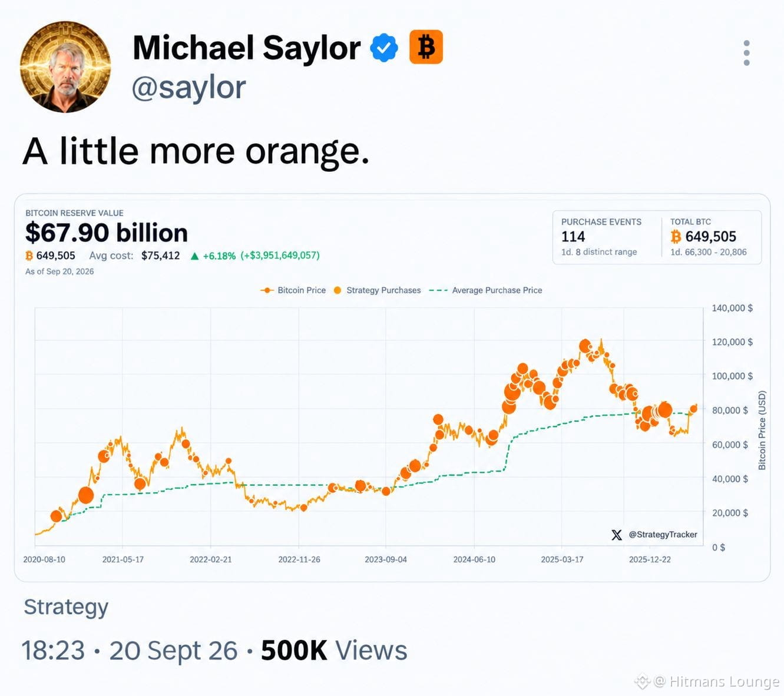Click the green upward triangle gain indicator
The height and width of the screenshot is (696, 784).
[195, 256]
